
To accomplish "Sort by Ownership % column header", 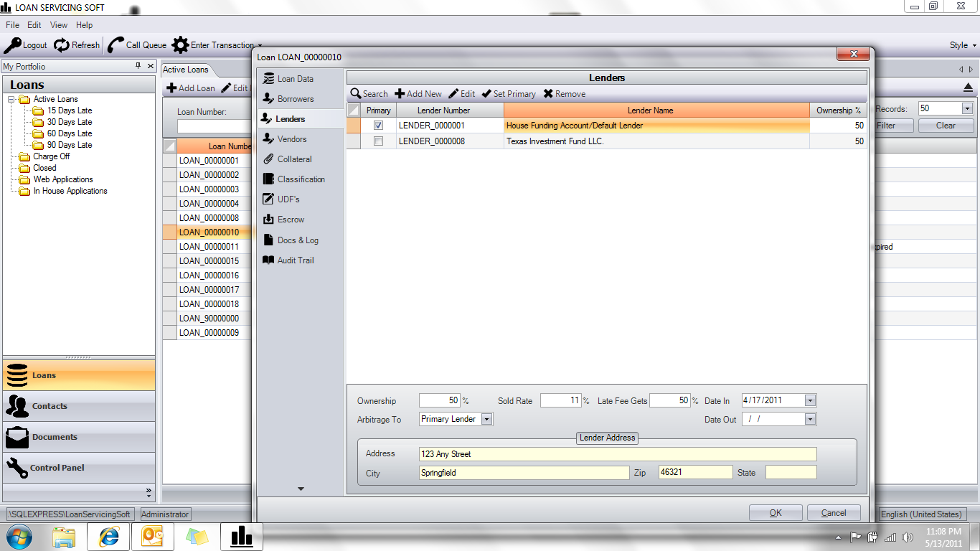I will coord(838,110).
